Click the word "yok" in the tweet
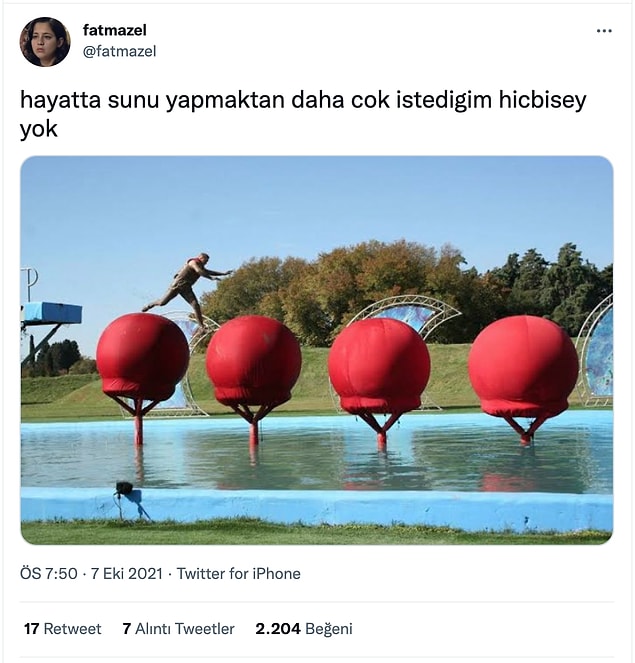The image size is (635, 663). [x=38, y=129]
